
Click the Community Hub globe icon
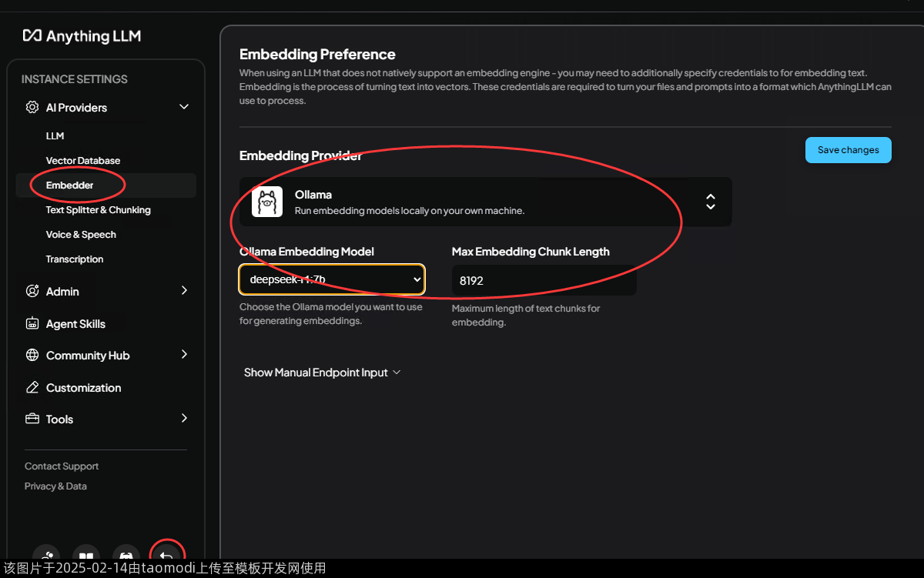coord(32,356)
